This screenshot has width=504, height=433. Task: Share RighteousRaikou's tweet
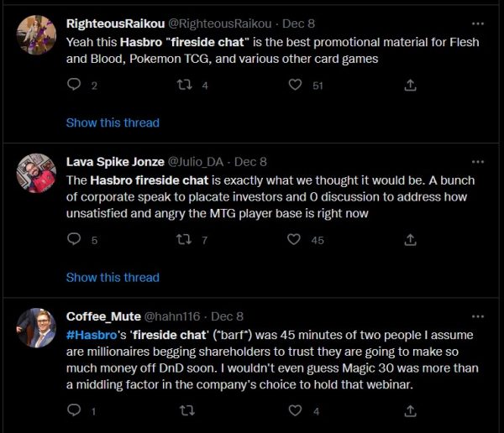411,85
